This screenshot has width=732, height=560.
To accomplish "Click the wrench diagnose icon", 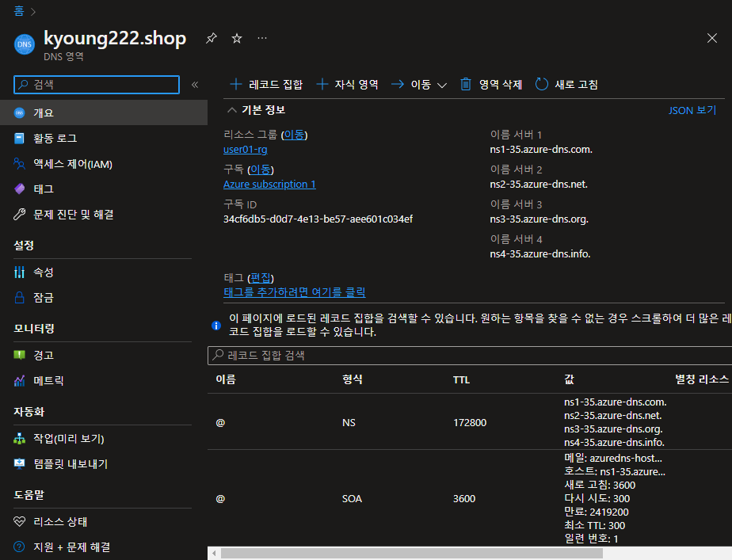I will [19, 214].
